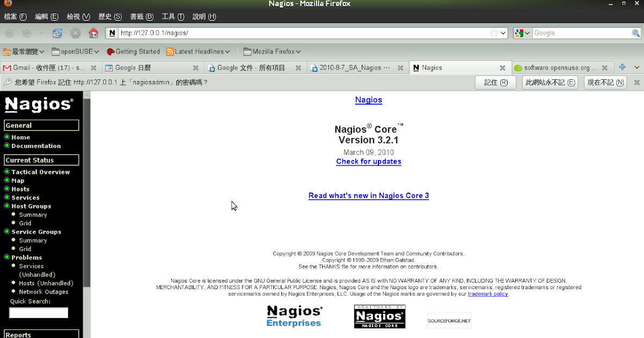The width and height of the screenshot is (644, 338).
Task: Close the Nagios tab
Action: pos(502,68)
